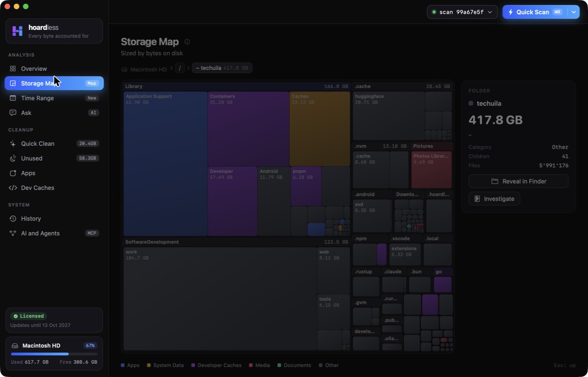Click the Media legend swatch
Viewport: 588px width, 377px height.
(251, 365)
